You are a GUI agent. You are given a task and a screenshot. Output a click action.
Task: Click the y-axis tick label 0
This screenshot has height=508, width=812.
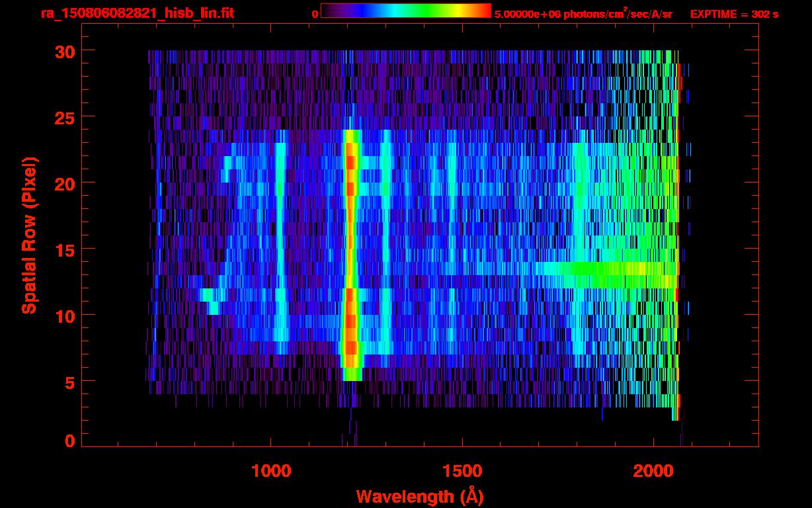coord(70,441)
